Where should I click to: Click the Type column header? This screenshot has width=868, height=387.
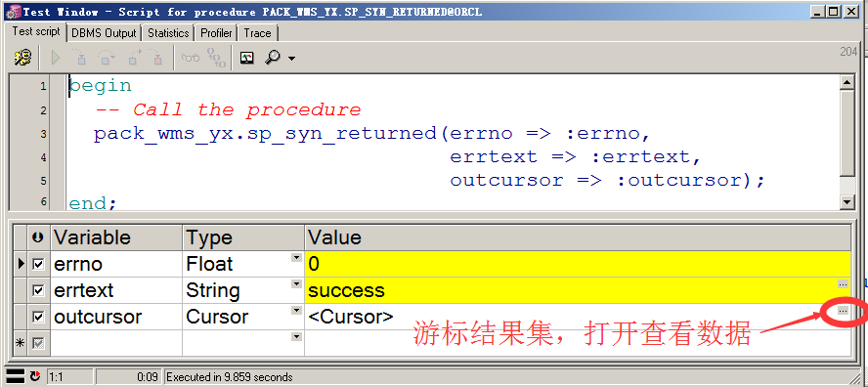coord(243,238)
